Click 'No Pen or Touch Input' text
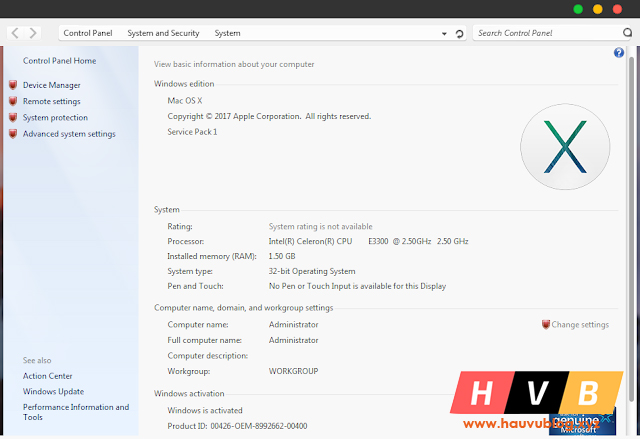This screenshot has width=640, height=439. 357,286
